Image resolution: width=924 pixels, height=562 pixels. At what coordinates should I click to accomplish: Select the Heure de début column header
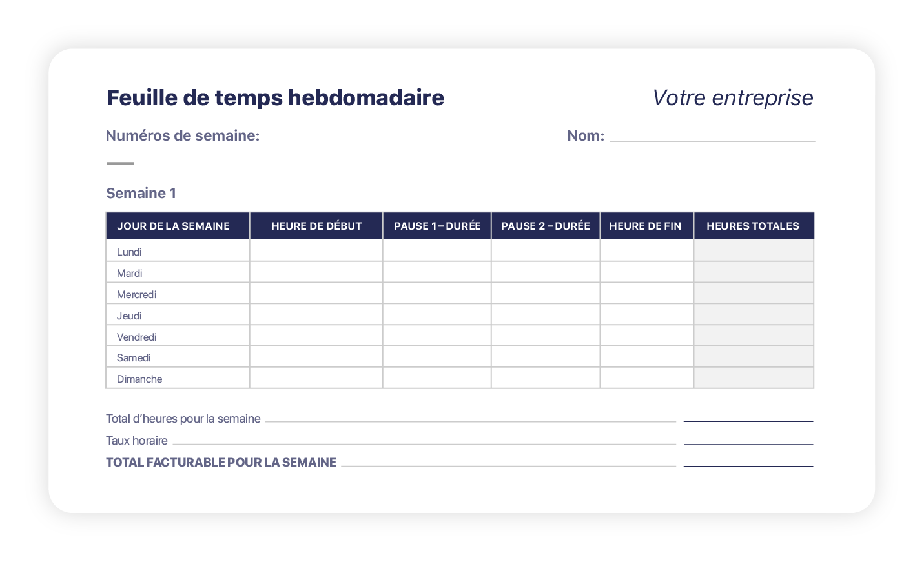tap(316, 226)
